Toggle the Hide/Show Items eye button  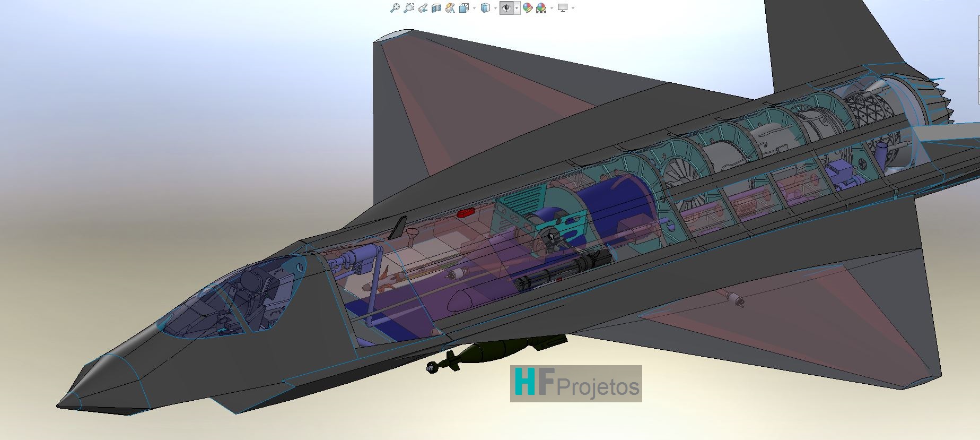[x=506, y=8]
